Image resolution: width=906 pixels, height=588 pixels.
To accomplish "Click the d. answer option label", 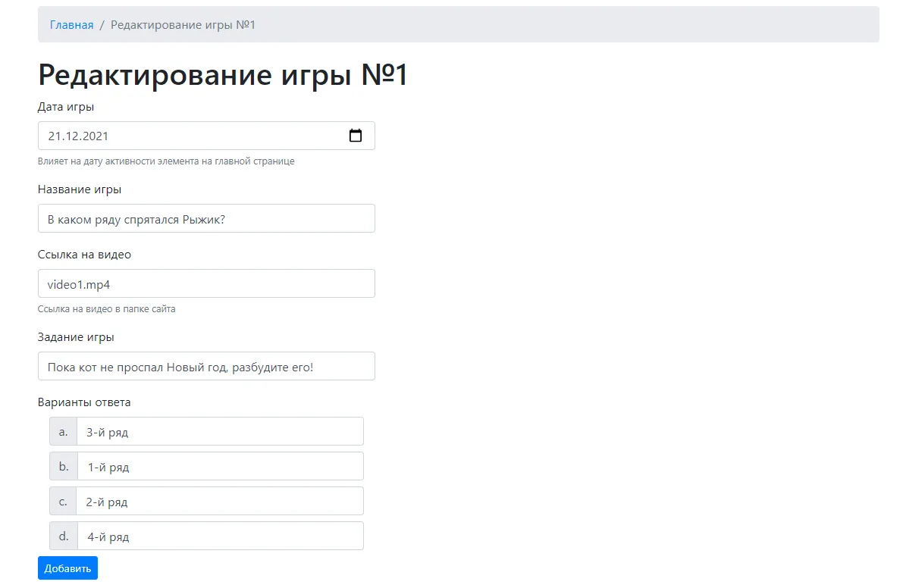I will 62,536.
